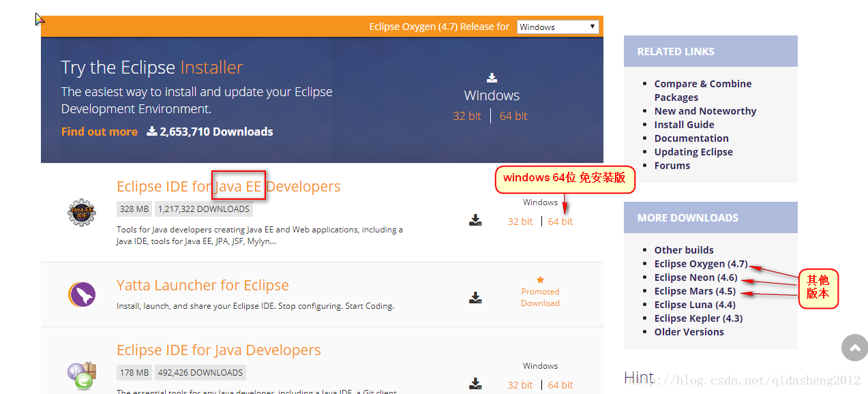Open the Other builds link
Image resolution: width=868 pixels, height=394 pixels.
point(684,250)
